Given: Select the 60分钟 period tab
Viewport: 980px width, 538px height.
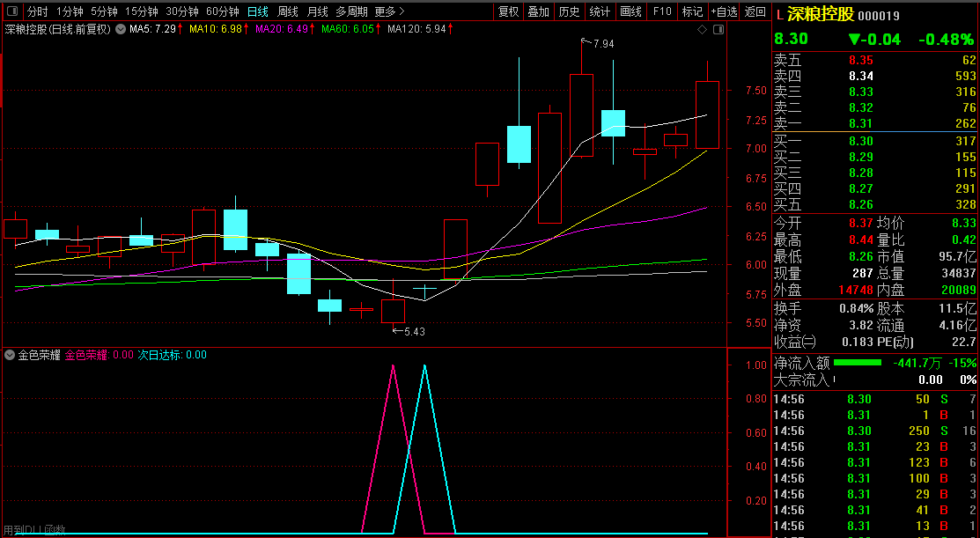Looking at the screenshot, I should coord(223,11).
